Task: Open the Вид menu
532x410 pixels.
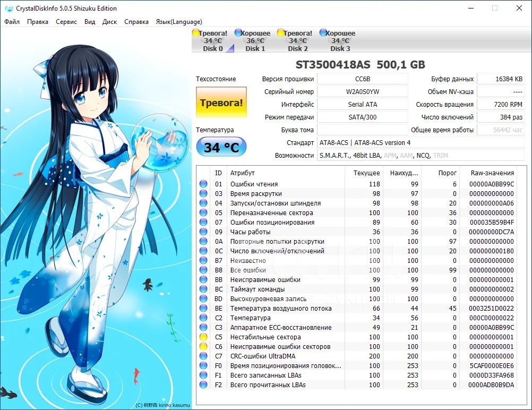Action: click(x=90, y=22)
